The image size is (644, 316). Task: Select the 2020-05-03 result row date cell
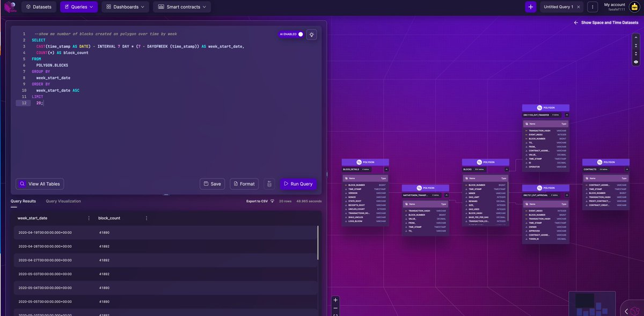click(x=45, y=274)
